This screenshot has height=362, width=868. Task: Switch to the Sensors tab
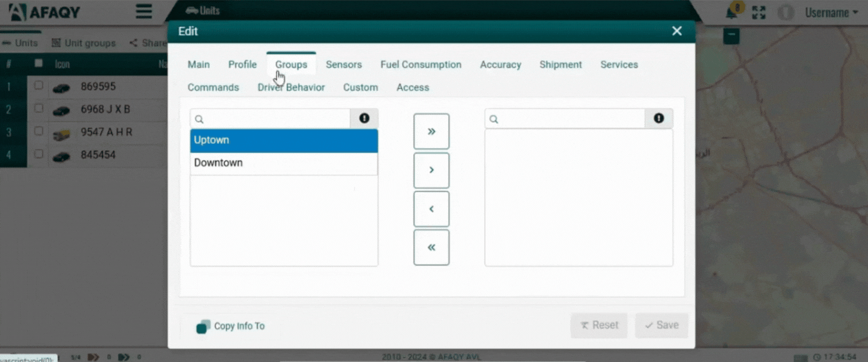coord(344,65)
